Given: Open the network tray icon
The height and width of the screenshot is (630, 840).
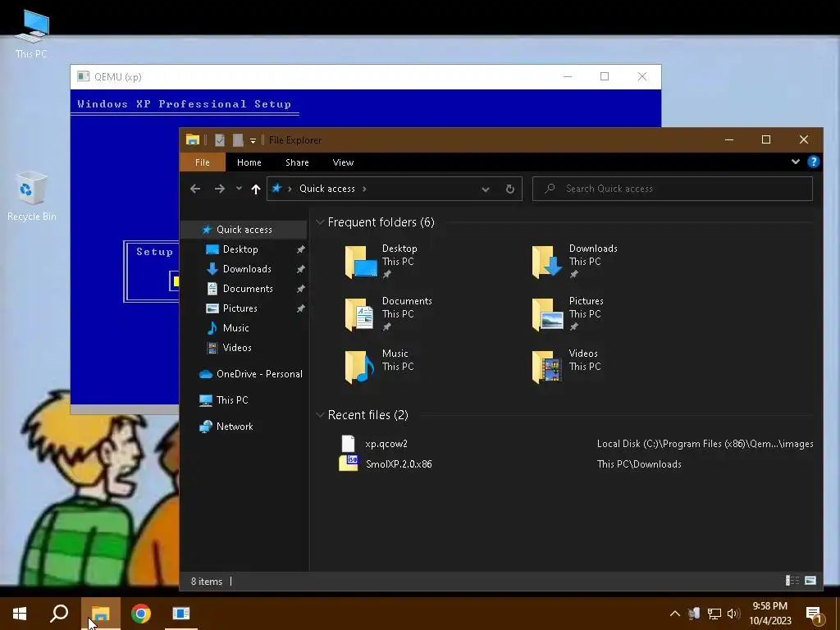Looking at the screenshot, I should (x=714, y=614).
